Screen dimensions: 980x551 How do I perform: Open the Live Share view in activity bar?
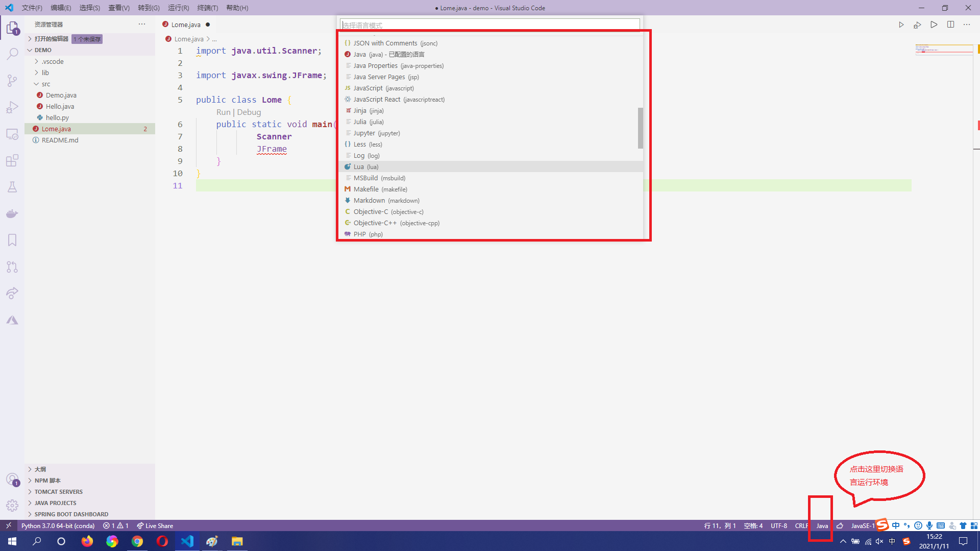coord(12,293)
